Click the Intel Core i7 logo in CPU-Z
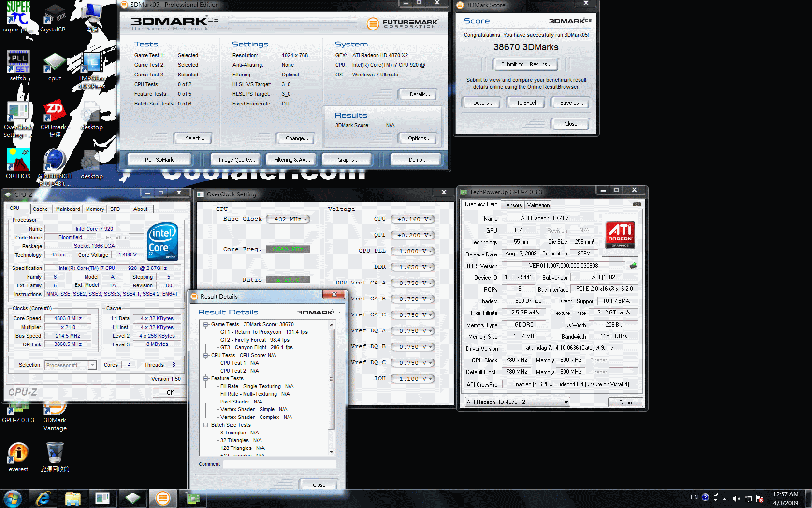 coord(162,241)
